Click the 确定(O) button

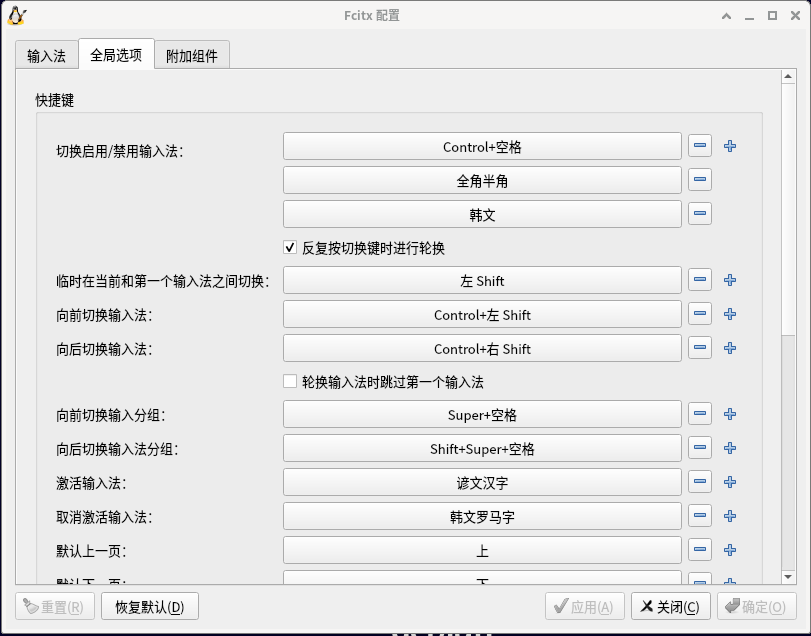(756, 607)
